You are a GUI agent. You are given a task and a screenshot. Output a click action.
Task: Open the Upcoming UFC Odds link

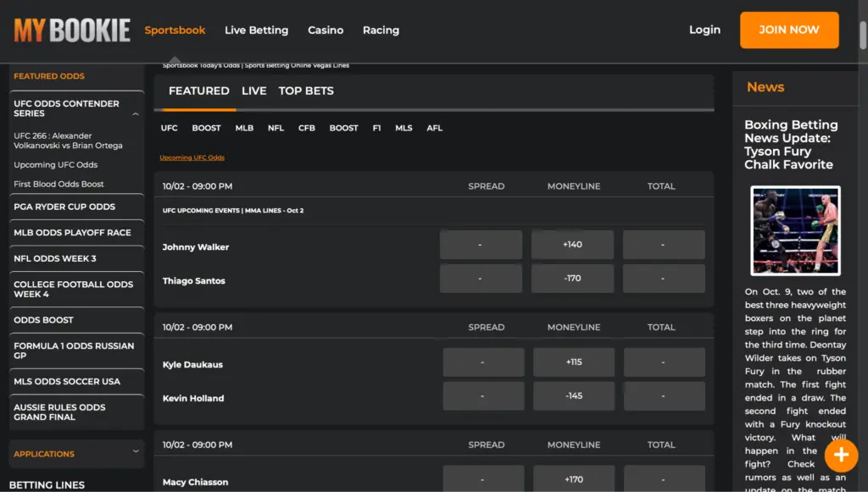tap(192, 158)
